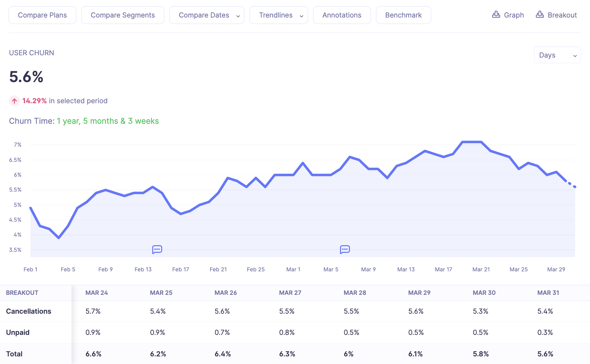This screenshot has width=590, height=364.
Task: Click the red upward trend arrow icon
Action: (14, 101)
